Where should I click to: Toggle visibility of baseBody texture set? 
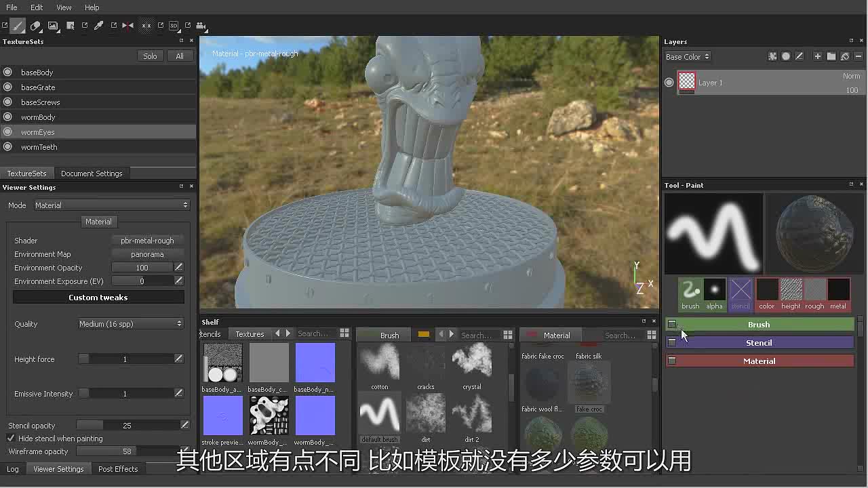(x=7, y=73)
